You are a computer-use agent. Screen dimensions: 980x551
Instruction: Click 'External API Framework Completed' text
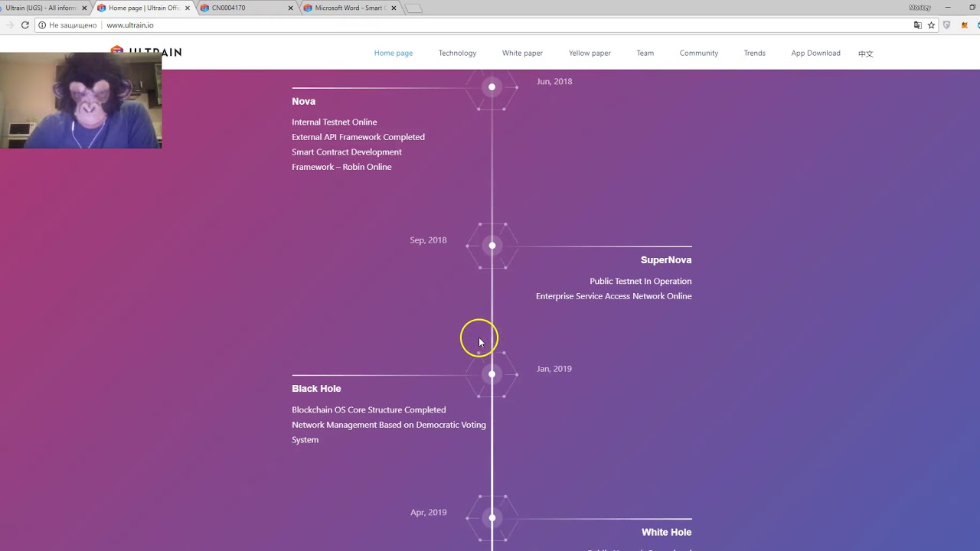click(x=358, y=137)
